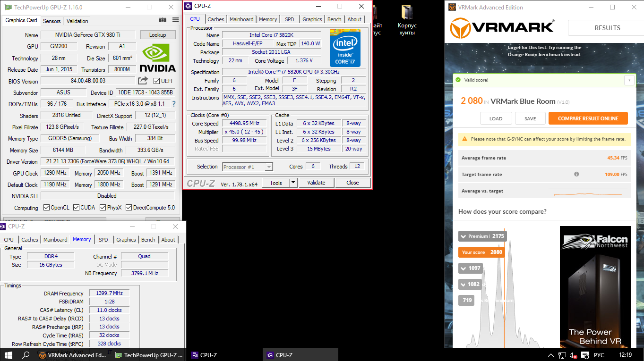Viewport: 644px width, 361px height.
Task: Open the About tab in the lower CPU-Z window
Action: 168,240
